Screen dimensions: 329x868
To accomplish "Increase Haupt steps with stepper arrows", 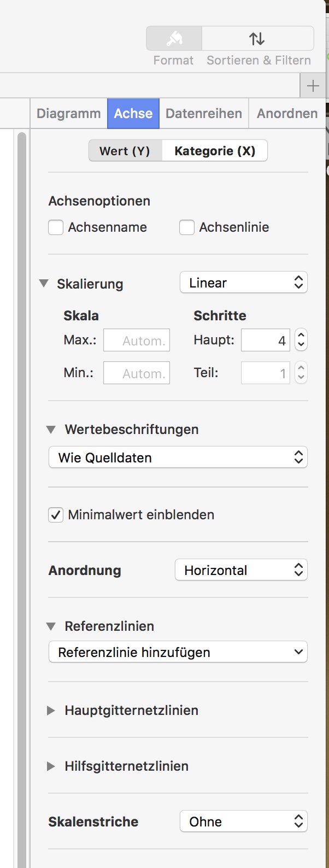I will (301, 335).
